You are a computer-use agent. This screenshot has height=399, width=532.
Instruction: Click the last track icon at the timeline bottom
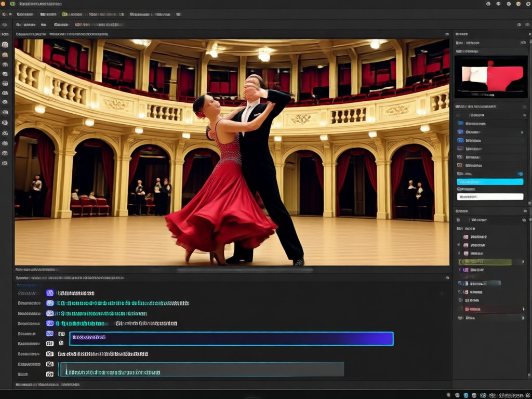tap(50, 374)
